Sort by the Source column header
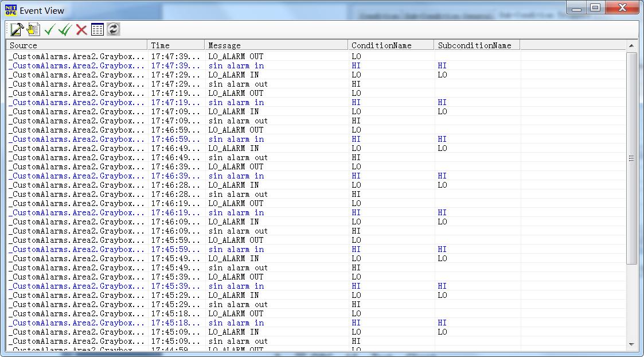 point(77,45)
